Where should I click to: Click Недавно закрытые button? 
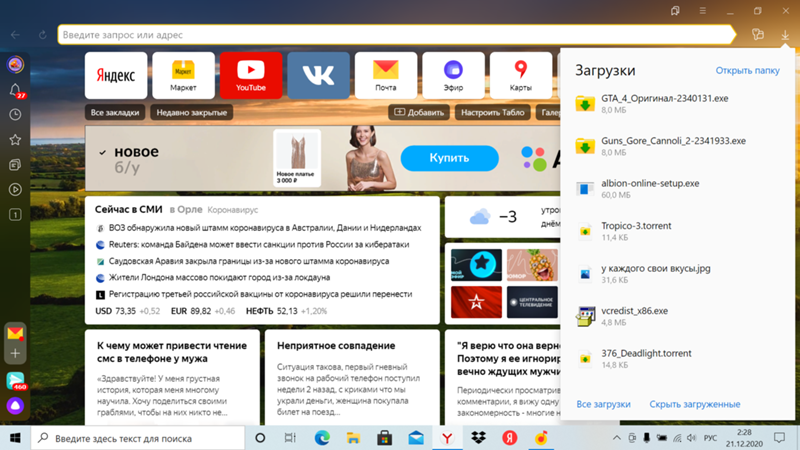pyautogui.click(x=191, y=112)
